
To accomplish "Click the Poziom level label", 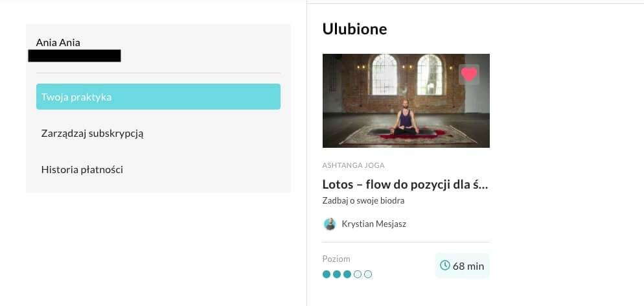I will 336,259.
